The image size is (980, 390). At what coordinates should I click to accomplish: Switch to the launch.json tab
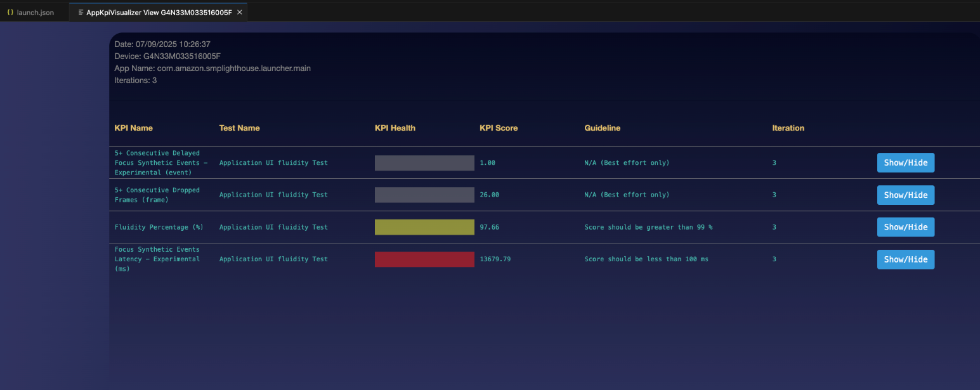[35, 12]
